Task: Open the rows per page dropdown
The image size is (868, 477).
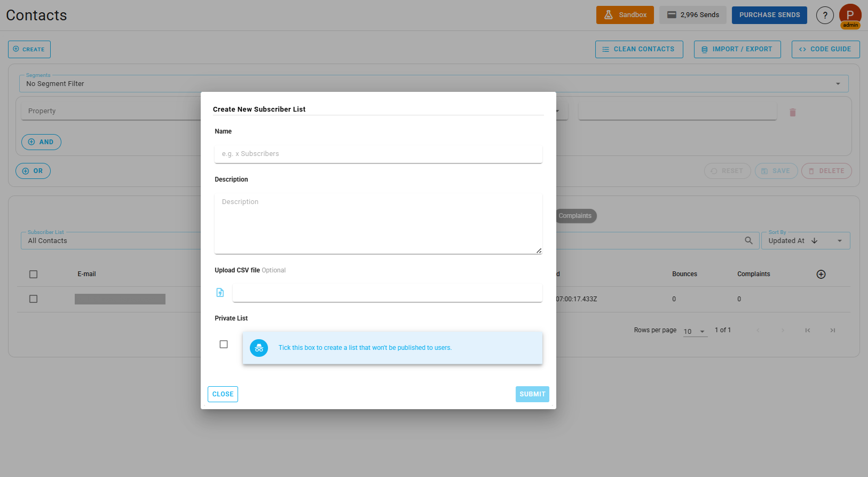Action: (x=695, y=331)
